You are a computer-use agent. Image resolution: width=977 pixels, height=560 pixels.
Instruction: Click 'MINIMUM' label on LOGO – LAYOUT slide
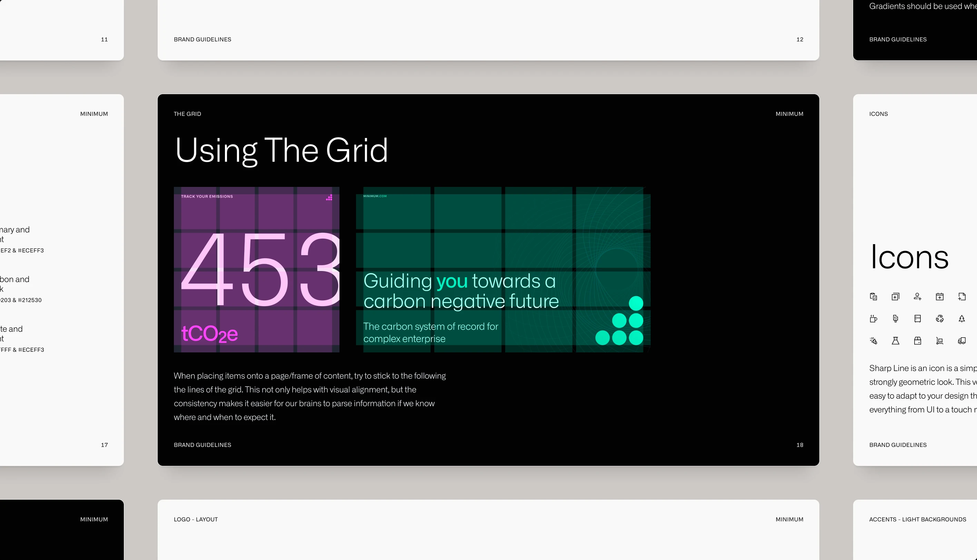(x=789, y=519)
